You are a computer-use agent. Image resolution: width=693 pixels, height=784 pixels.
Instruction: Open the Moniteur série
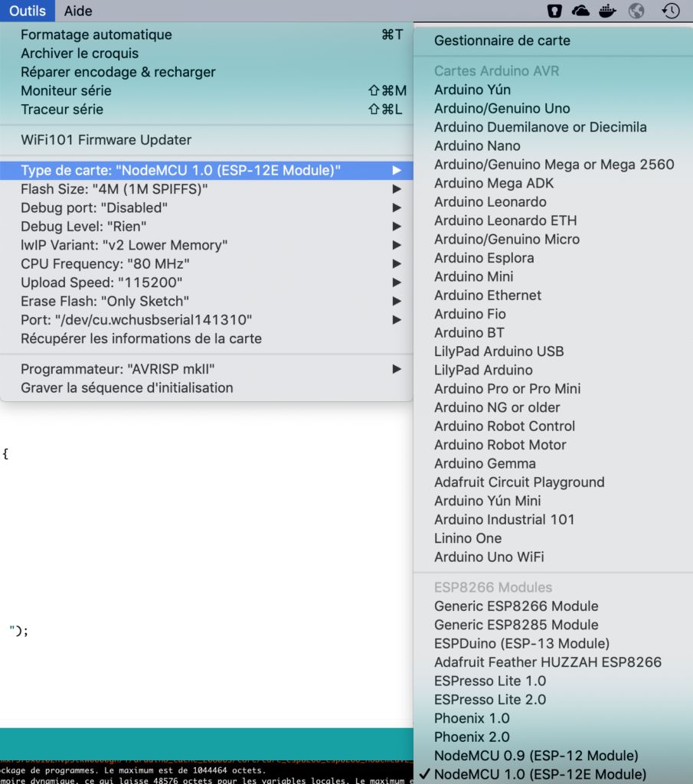[207, 90]
